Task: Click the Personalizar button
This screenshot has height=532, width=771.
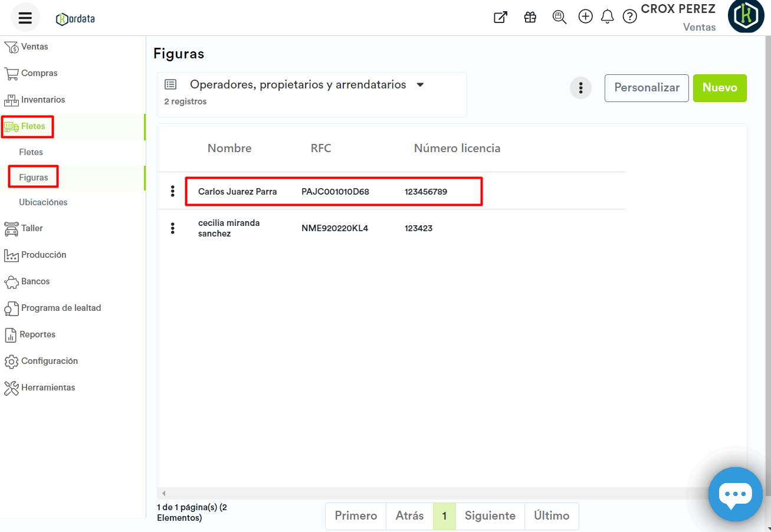Action: click(647, 88)
